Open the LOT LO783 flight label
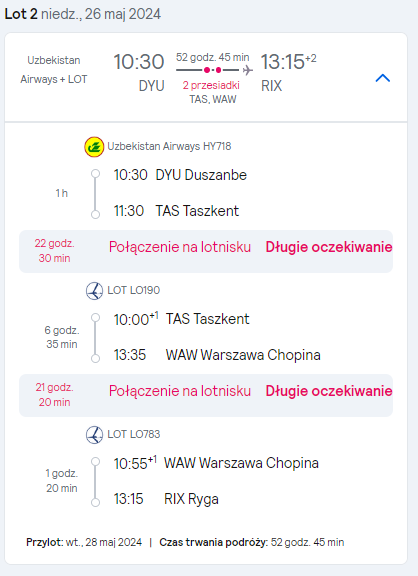Image resolution: width=418 pixels, height=576 pixels. click(x=134, y=434)
